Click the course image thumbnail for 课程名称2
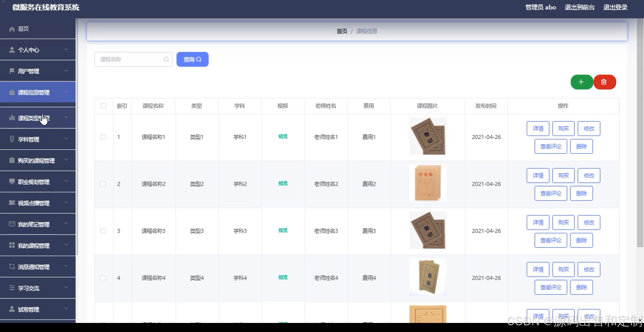644x332 pixels. pyautogui.click(x=428, y=183)
